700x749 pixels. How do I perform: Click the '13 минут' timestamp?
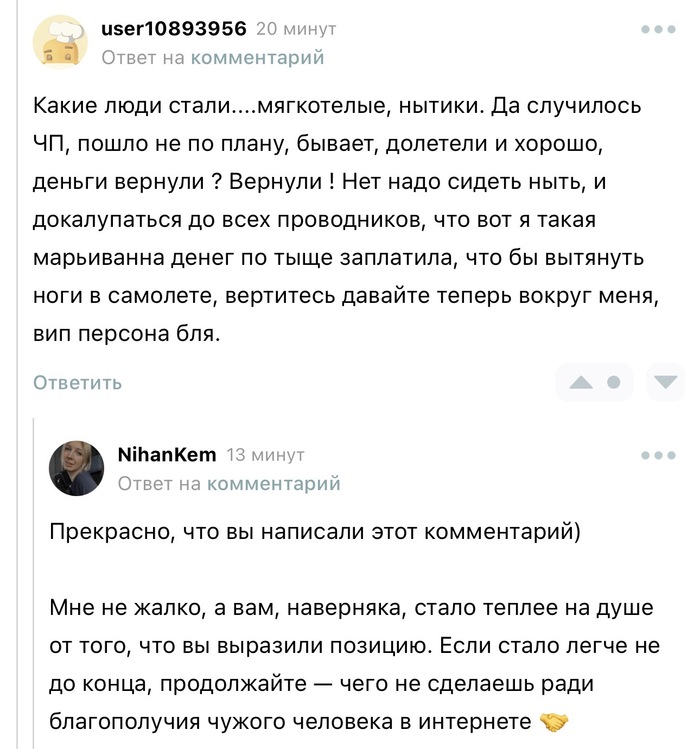(x=265, y=455)
